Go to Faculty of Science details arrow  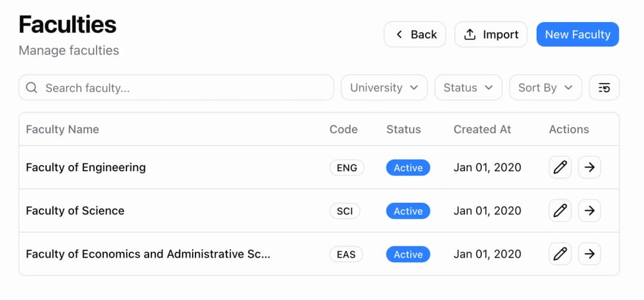[x=590, y=211]
